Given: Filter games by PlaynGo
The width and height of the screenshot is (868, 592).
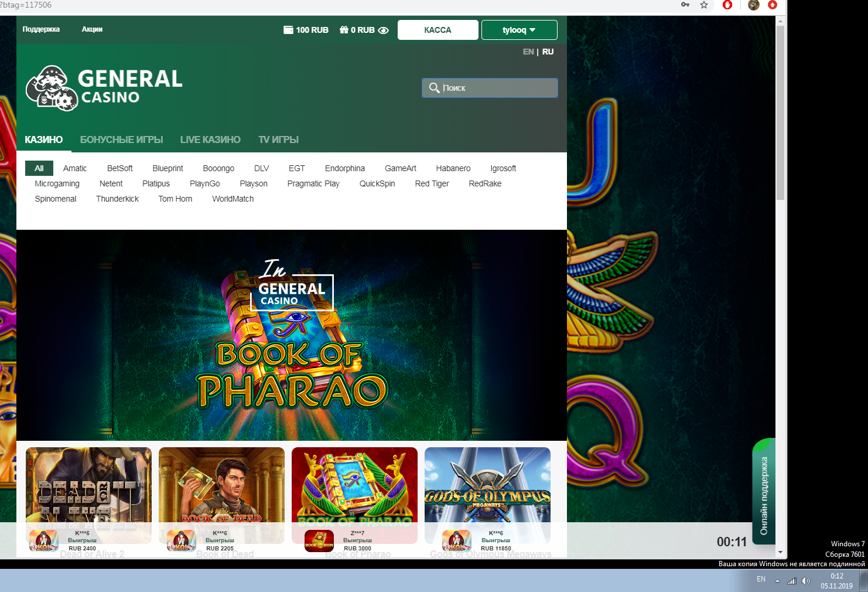Looking at the screenshot, I should tap(205, 183).
